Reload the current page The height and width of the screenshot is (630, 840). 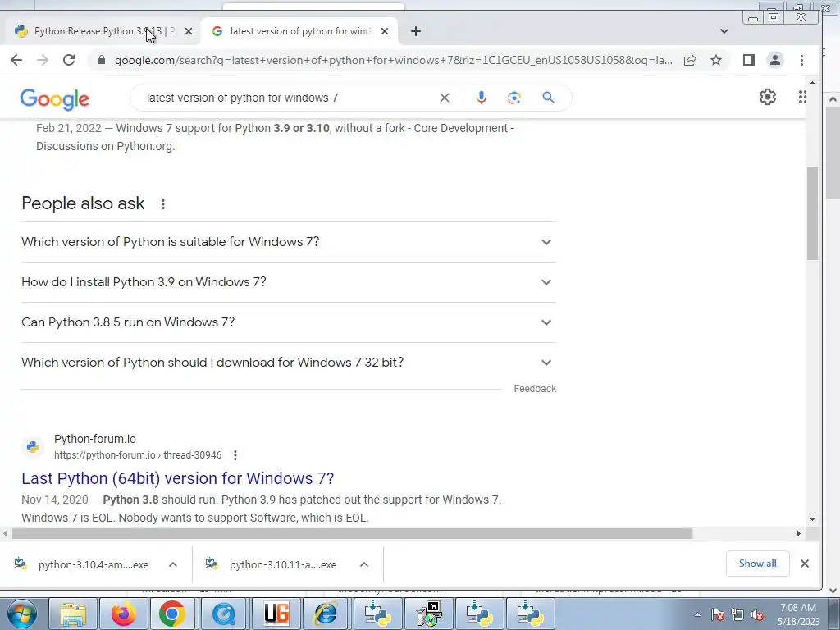(x=69, y=60)
